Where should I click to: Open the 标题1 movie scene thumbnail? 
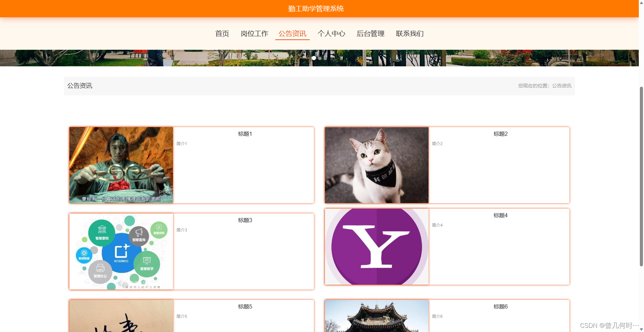121,165
